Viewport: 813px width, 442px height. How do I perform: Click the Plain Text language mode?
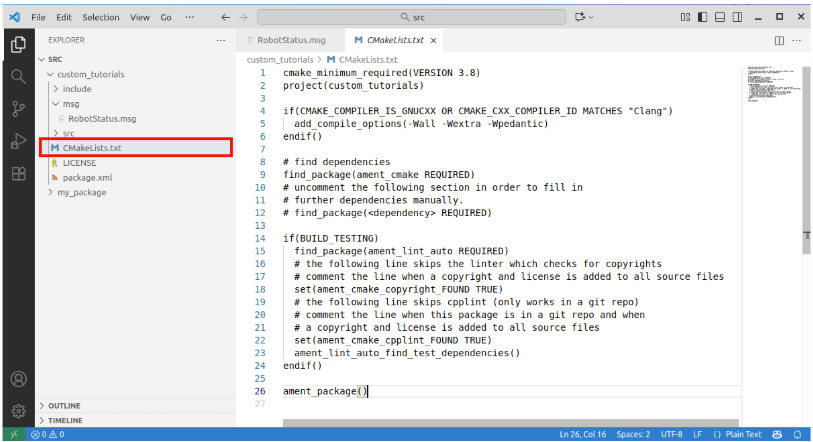[x=741, y=434]
